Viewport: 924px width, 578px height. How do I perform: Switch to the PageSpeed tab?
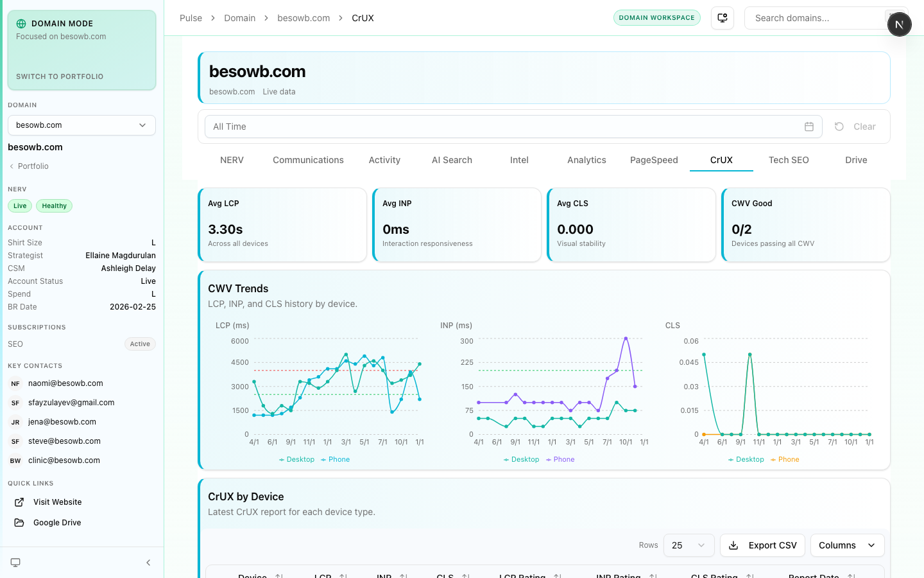click(x=654, y=160)
